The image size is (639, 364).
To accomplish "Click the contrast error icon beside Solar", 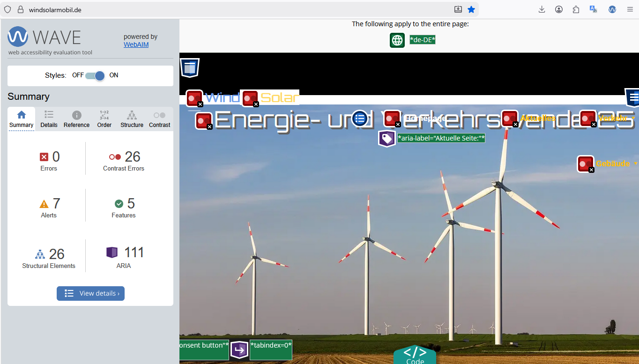I will click(250, 98).
